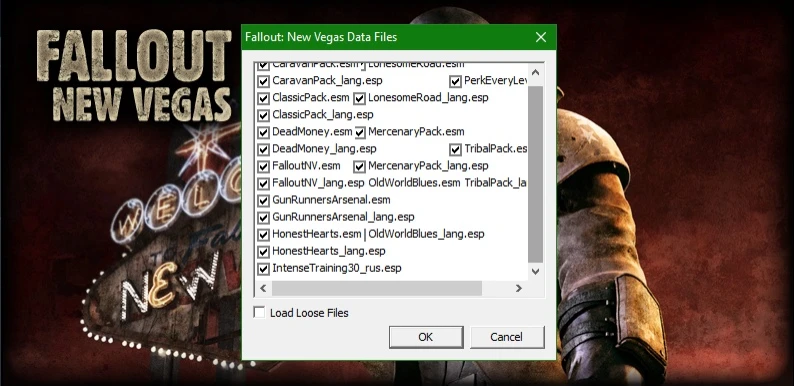
Task: Select the TribalPack.esm file name
Action: pos(495,149)
